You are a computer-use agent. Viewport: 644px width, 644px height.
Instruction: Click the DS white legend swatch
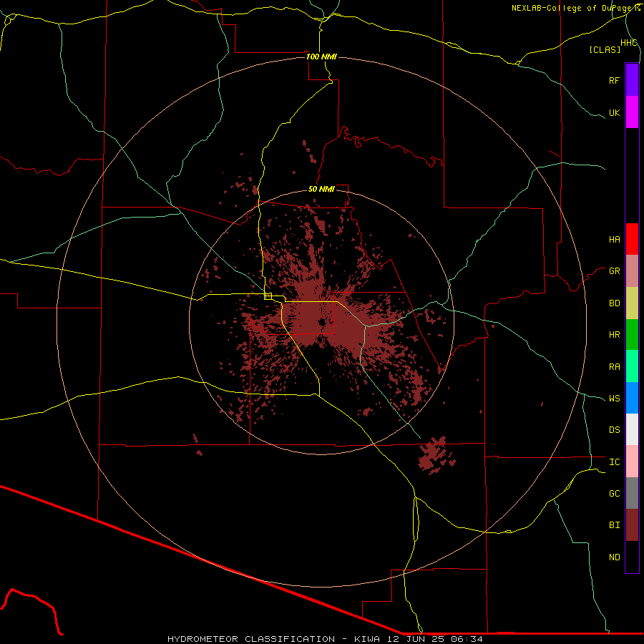632,429
